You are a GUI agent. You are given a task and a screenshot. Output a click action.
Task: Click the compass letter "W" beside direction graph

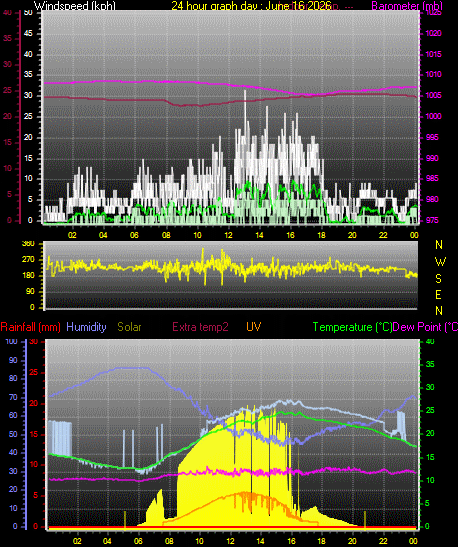coord(440,261)
